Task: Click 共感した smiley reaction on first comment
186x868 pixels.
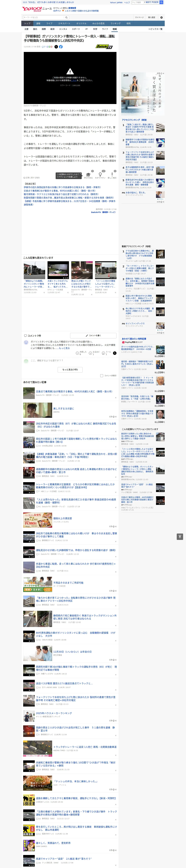Action: tap(77, 353)
